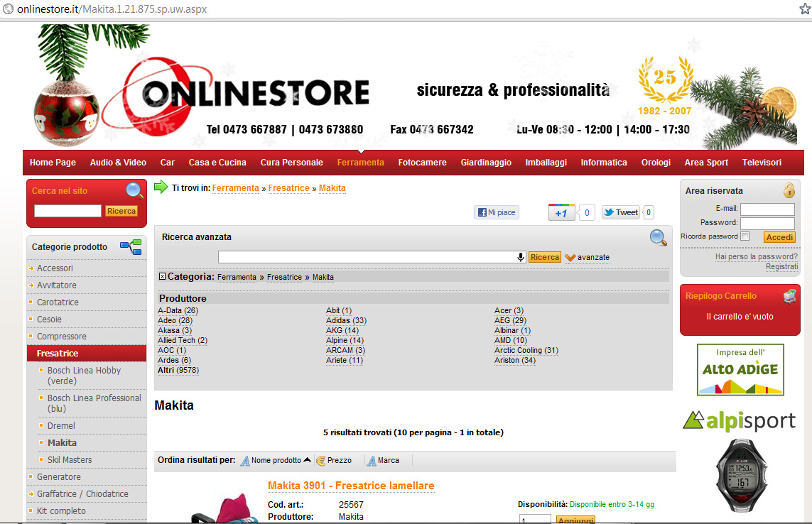Open the Home Page menu item
This screenshot has width=812, height=524.
click(x=53, y=163)
